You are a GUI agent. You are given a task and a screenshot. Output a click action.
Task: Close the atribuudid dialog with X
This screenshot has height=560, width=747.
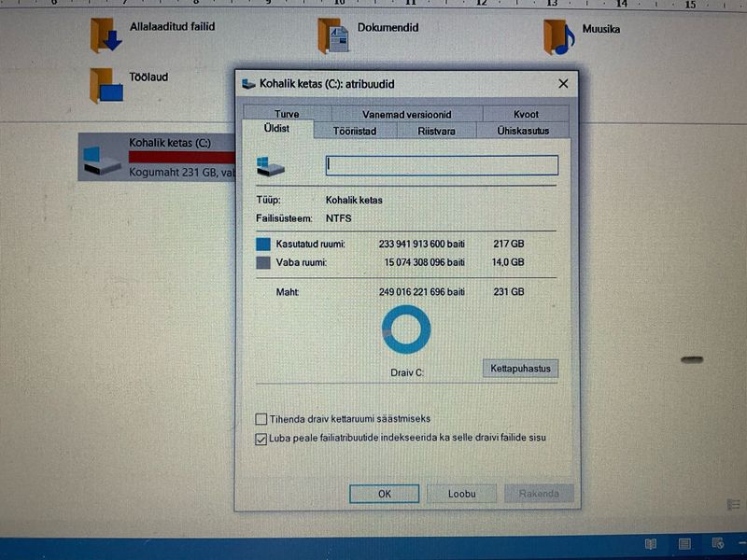563,84
